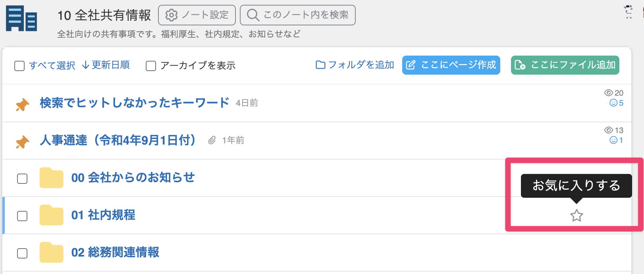Click the このノート内を検索 search field
This screenshot has height=274, width=644.
click(x=298, y=15)
